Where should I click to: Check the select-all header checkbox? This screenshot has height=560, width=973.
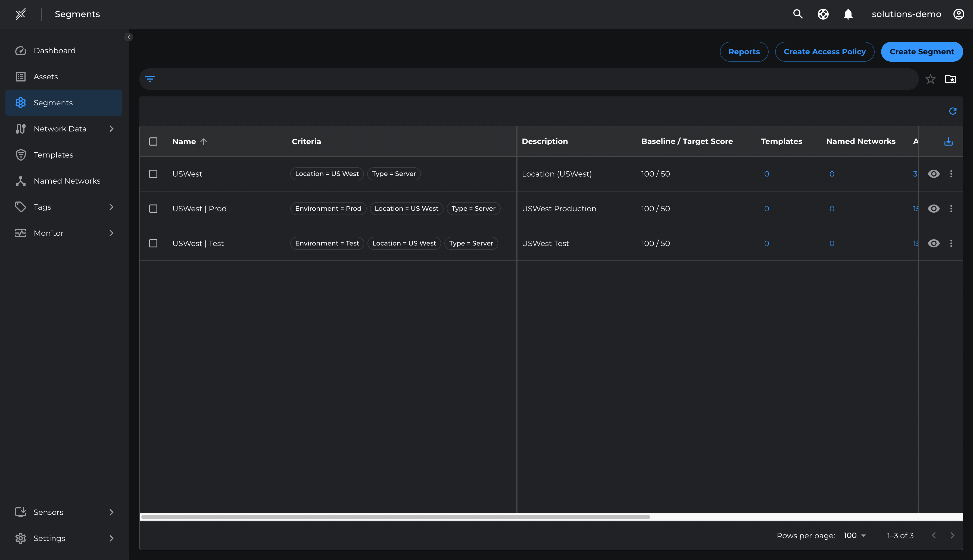(153, 141)
